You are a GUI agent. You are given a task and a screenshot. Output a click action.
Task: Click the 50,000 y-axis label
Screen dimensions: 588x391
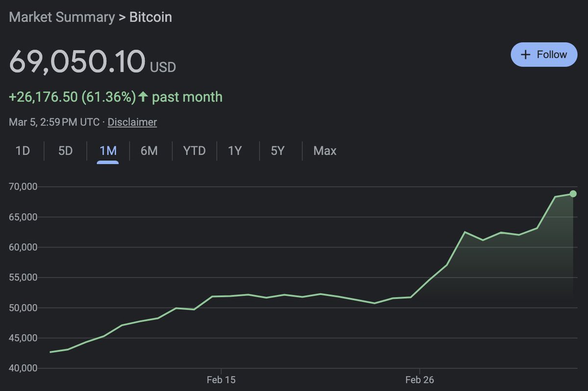pyautogui.click(x=24, y=308)
